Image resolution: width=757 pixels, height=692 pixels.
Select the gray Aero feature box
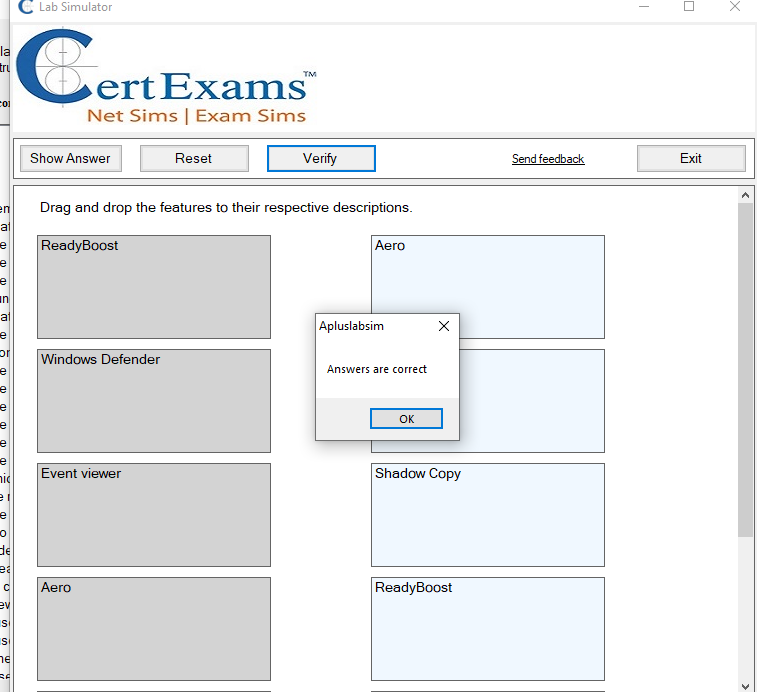tap(154, 629)
